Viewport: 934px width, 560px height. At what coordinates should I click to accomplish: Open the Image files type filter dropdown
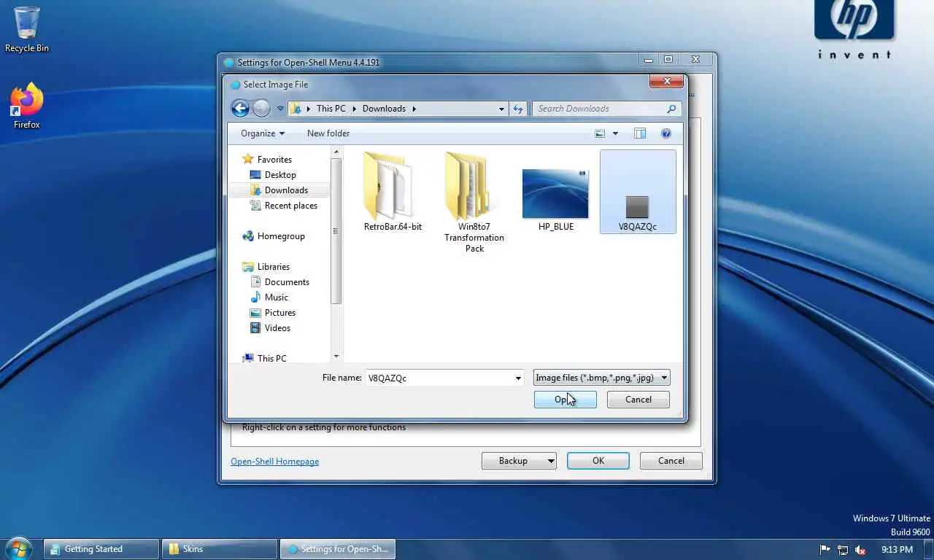coord(601,378)
